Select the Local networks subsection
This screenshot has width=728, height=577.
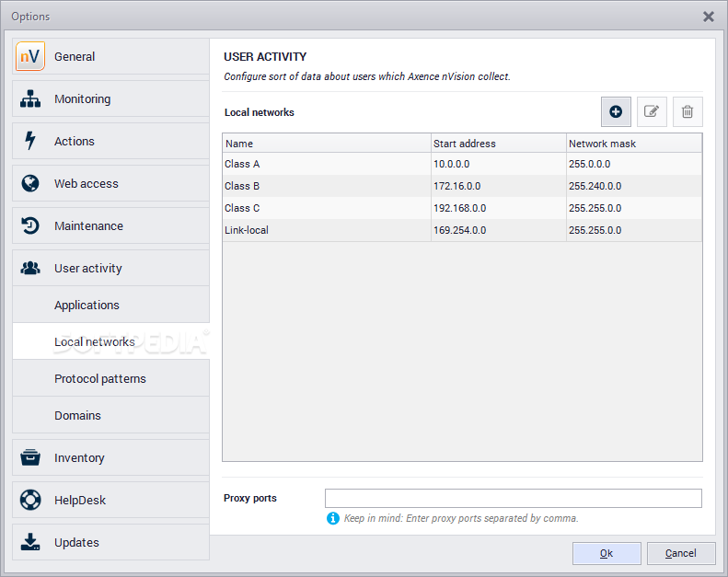[110, 341]
